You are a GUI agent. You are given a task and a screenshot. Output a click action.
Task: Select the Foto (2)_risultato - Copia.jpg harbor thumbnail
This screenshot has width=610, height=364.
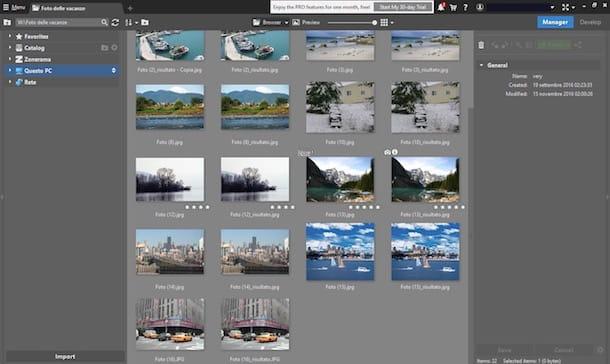[170, 46]
